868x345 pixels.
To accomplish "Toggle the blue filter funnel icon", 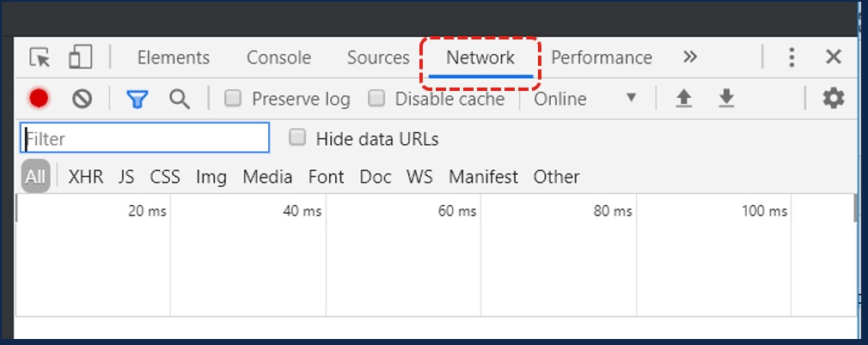I will tap(137, 99).
